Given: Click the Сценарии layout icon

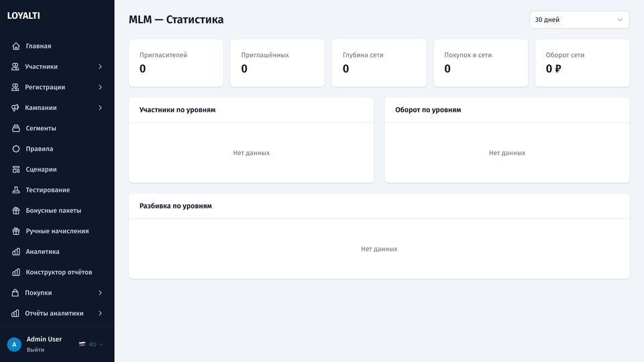Looking at the screenshot, I should pyautogui.click(x=16, y=169).
